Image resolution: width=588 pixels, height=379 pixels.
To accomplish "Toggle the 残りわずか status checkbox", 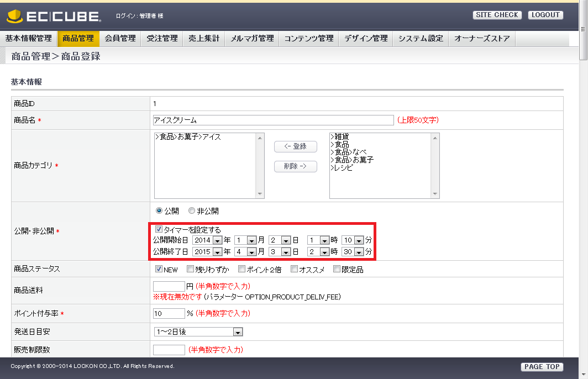I will [190, 269].
